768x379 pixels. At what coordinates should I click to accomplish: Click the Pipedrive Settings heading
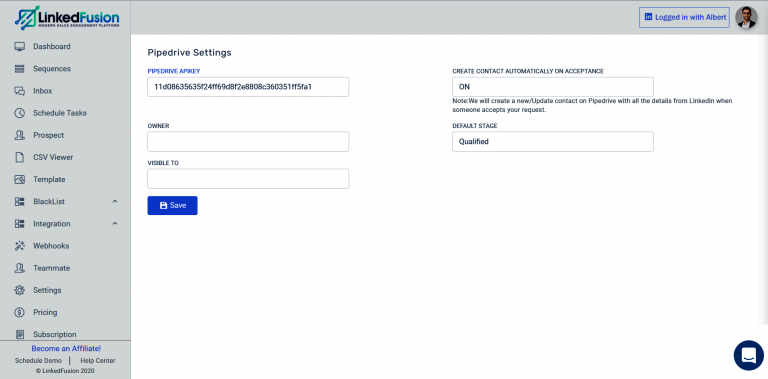pyautogui.click(x=190, y=52)
